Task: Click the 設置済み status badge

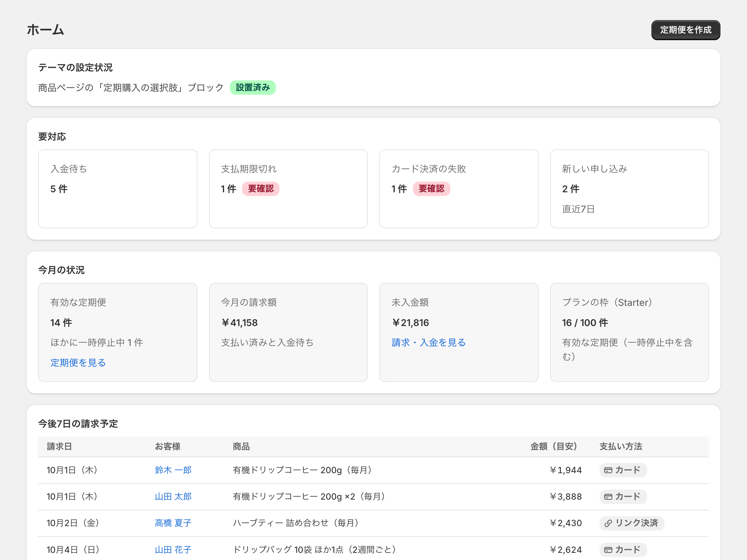Action: pos(253,87)
